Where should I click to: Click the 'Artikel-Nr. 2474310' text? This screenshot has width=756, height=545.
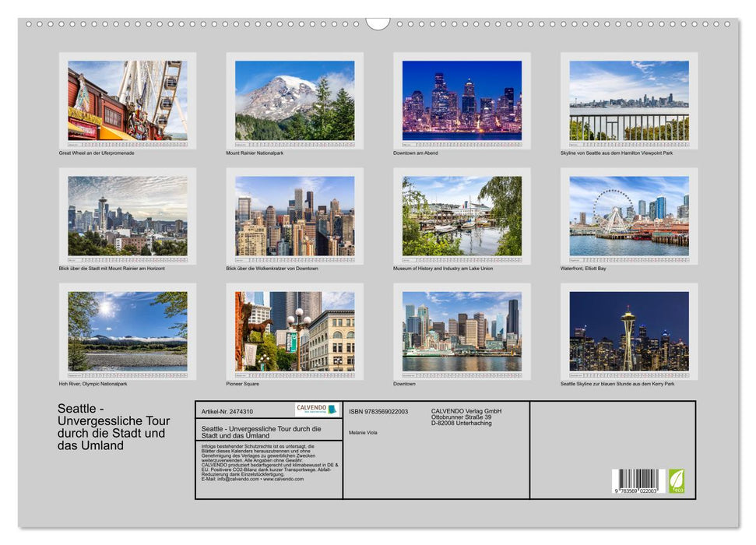tap(227, 411)
